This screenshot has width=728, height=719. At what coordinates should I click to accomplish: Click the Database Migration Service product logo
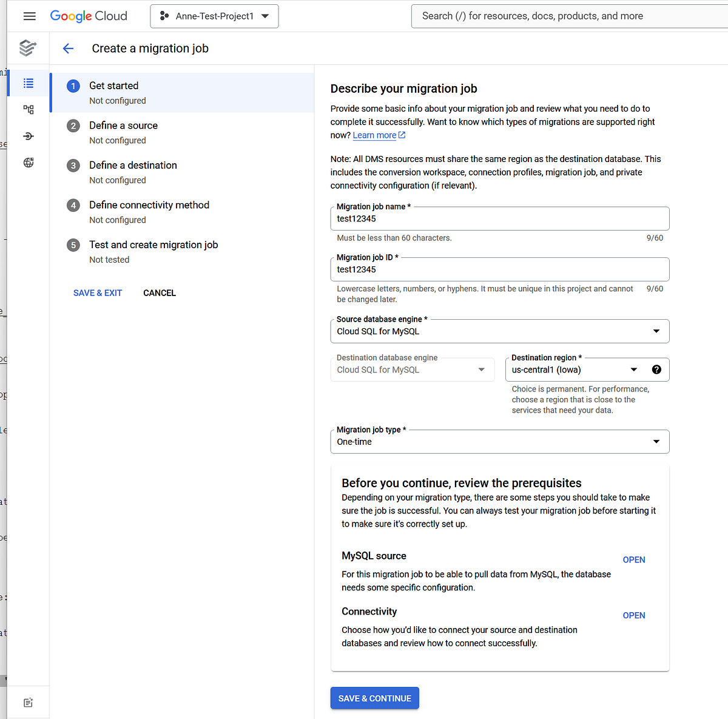pos(27,48)
